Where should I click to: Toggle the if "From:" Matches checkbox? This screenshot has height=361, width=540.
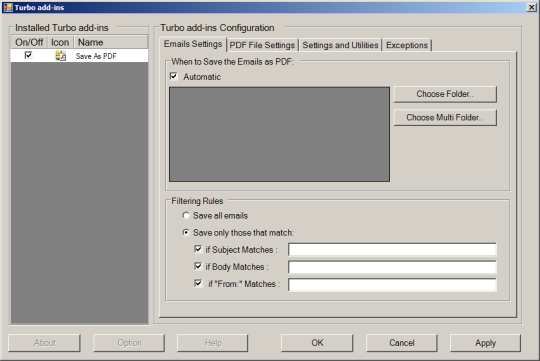point(198,283)
